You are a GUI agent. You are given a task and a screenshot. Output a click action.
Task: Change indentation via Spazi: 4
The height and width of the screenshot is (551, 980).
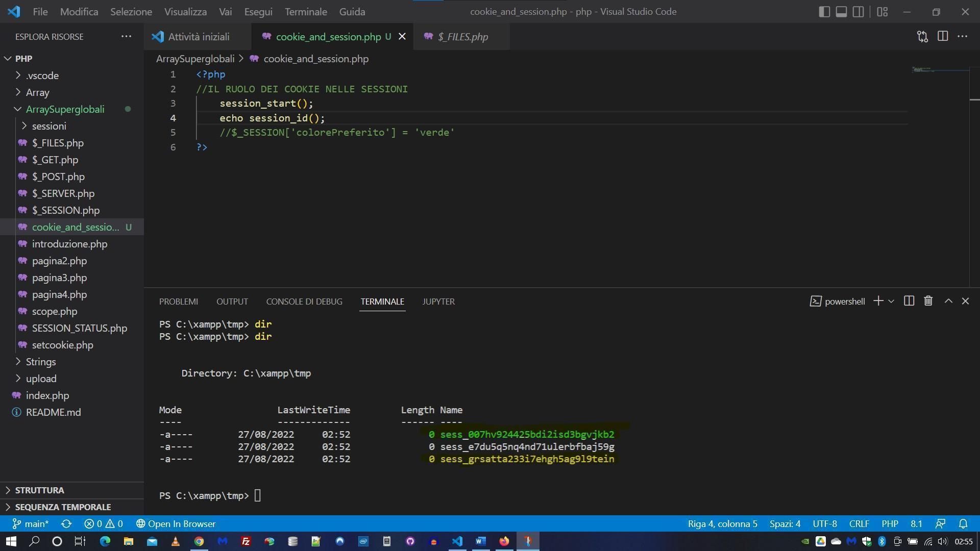(x=785, y=524)
